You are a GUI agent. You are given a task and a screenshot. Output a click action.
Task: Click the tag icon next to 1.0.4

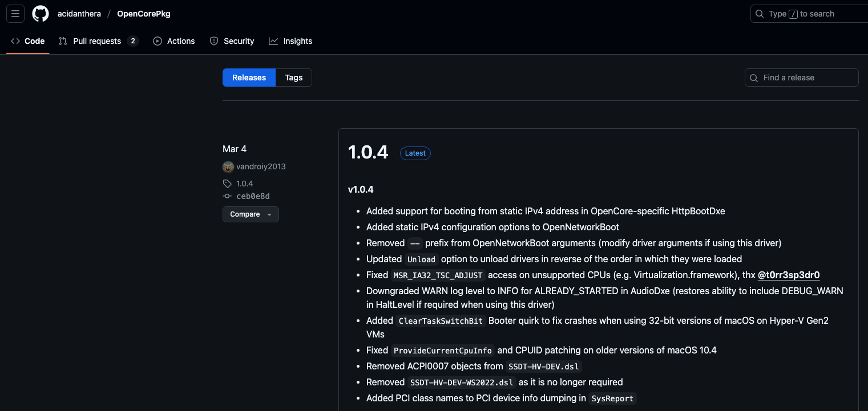point(227,184)
